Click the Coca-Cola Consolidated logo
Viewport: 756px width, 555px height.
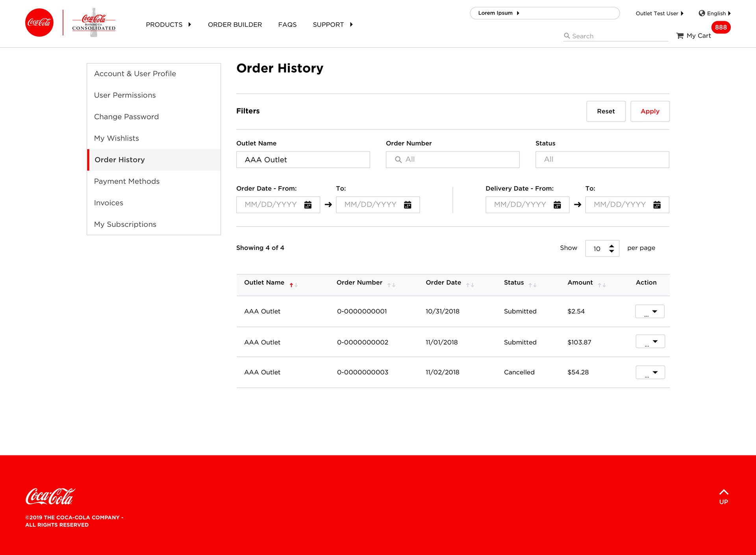click(94, 22)
